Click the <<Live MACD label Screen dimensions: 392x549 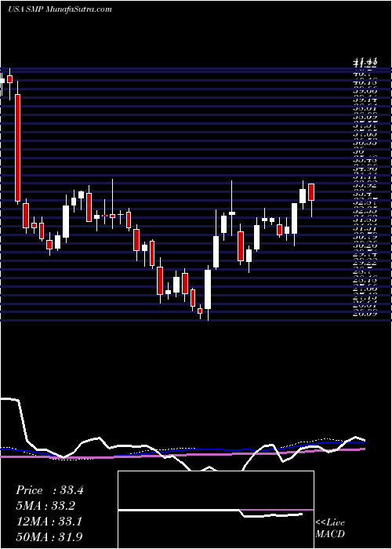coord(330,529)
